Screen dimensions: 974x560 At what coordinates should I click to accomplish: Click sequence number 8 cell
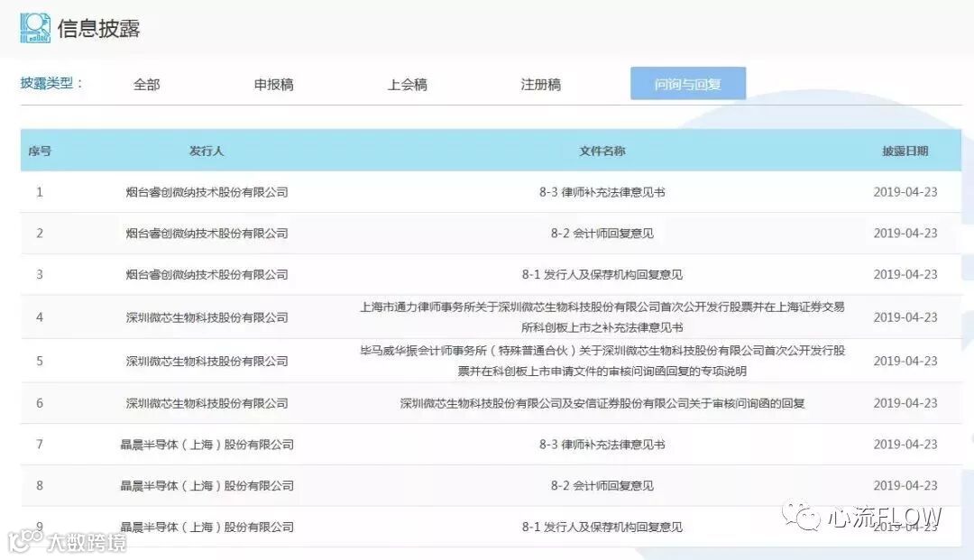click(x=40, y=485)
